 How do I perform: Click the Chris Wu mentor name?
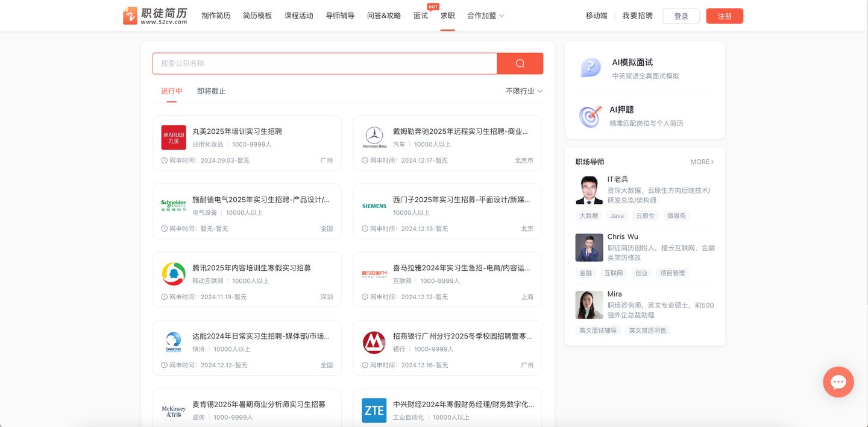point(623,236)
